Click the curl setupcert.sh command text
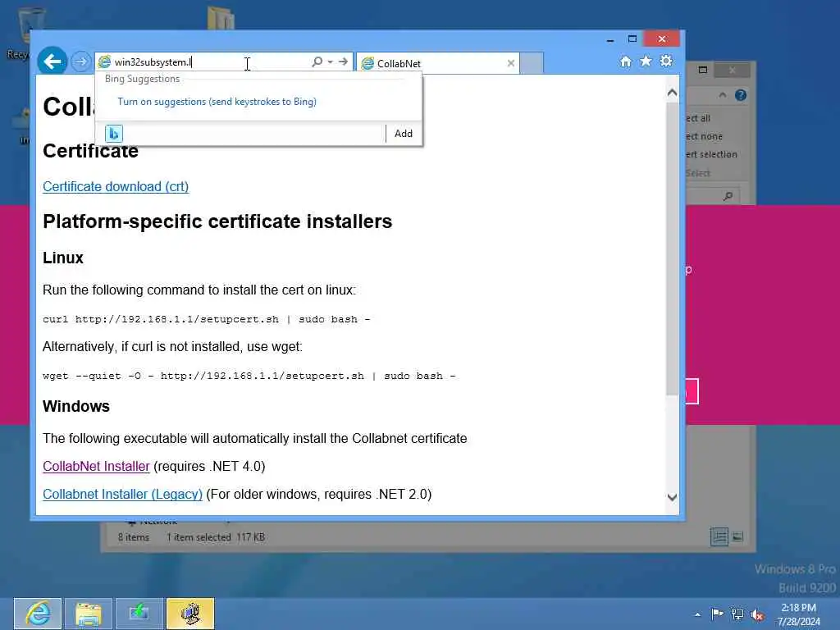 (206, 319)
